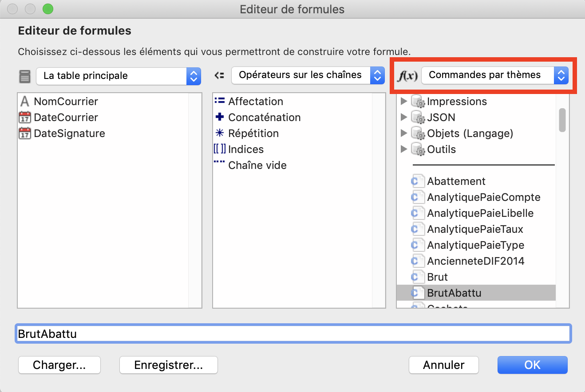The width and height of the screenshot is (585, 392).
Task: Open the La table principale dropdown
Action: (x=119, y=76)
